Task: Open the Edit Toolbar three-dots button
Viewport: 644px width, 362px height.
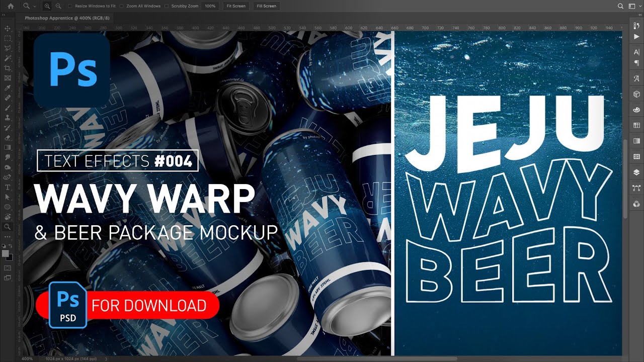Action: [8, 236]
